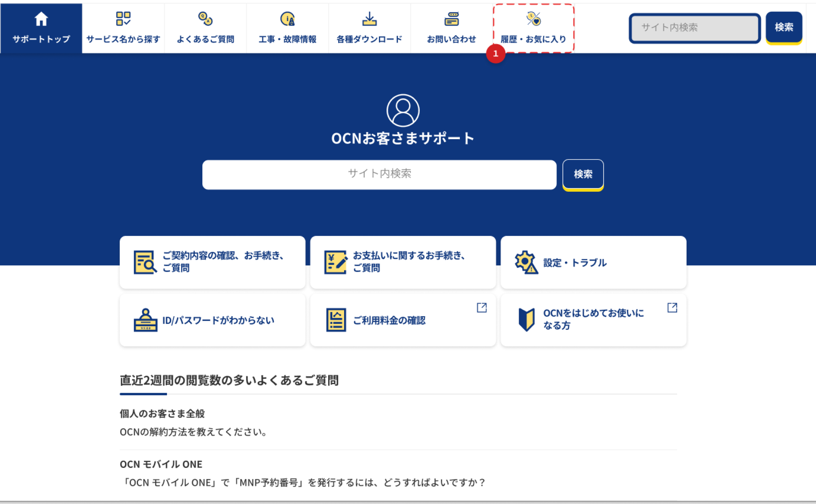Click the 各種ダウンロード download icon
The width and height of the screenshot is (816, 504).
[x=369, y=19]
